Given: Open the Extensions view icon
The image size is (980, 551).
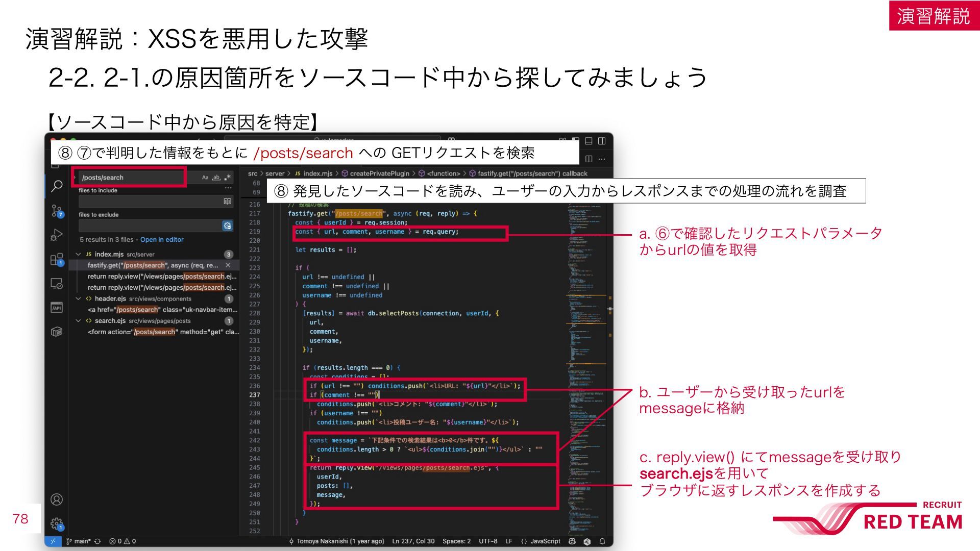Looking at the screenshot, I should pos(57,259).
